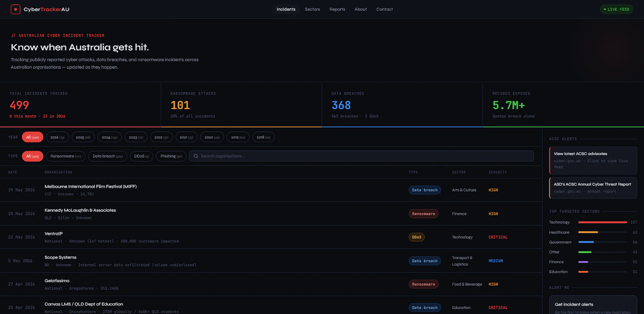Click the green LIVE FEED indicator
Screen dimensions: 644x314
pos(617,9)
